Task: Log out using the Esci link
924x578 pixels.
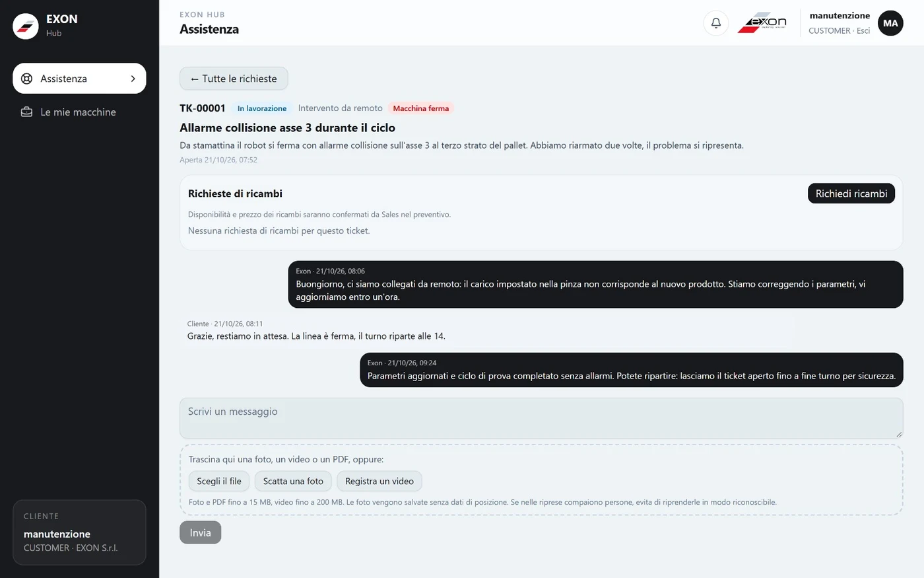Action: point(863,30)
